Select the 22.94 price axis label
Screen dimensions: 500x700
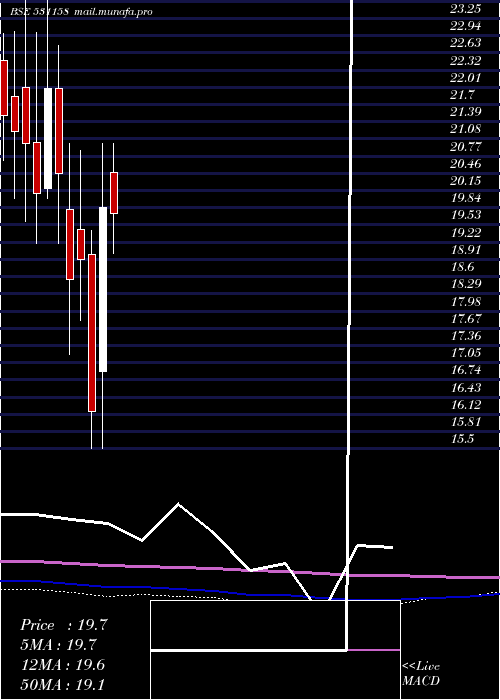465,26
